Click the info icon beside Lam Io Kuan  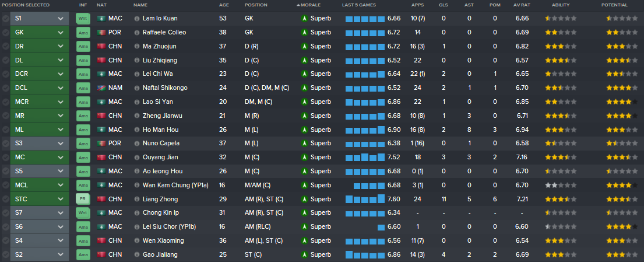137,19
